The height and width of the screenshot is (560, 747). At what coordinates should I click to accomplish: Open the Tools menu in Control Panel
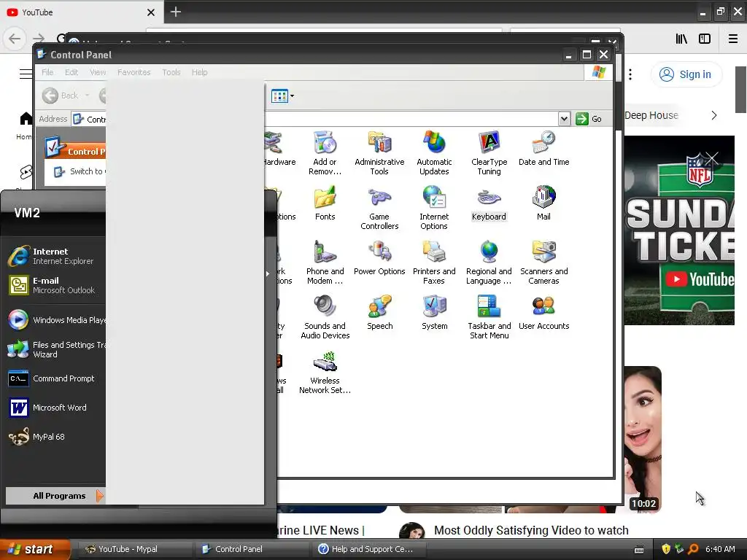click(171, 72)
